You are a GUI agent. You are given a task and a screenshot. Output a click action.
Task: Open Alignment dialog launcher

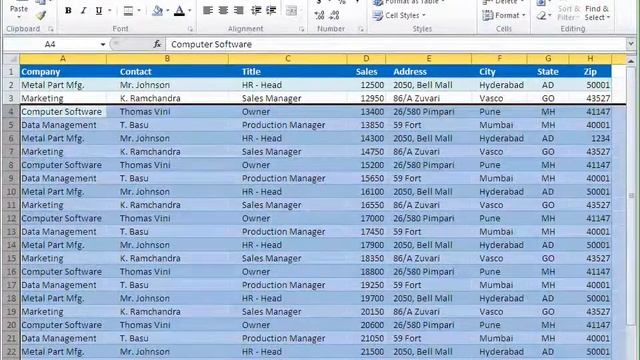pos(301,29)
